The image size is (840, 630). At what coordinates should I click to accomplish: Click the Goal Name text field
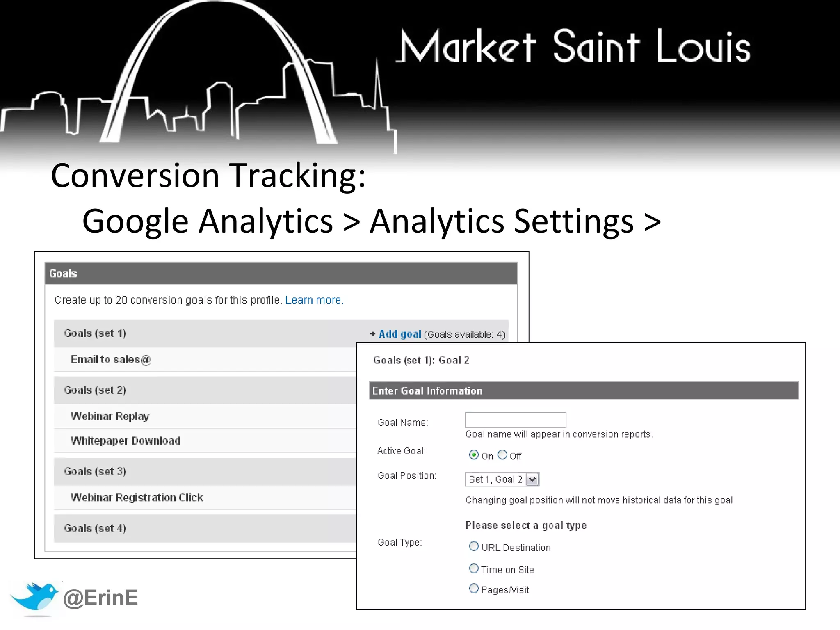[515, 420]
